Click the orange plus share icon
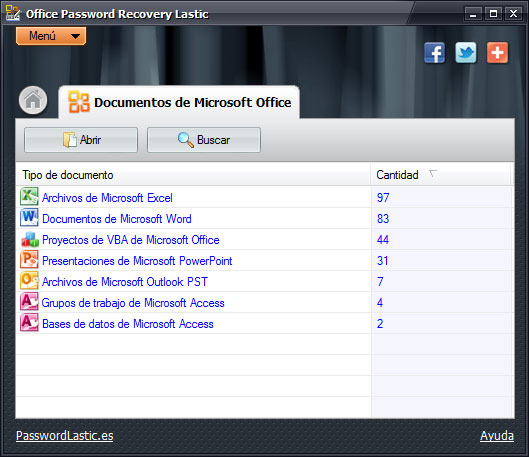The image size is (529, 457). [497, 53]
